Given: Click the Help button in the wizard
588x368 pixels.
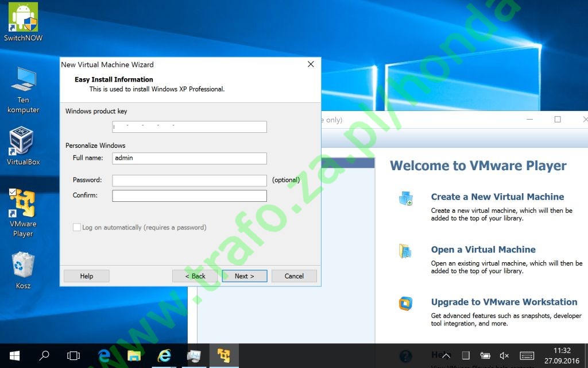Looking at the screenshot, I should [x=87, y=276].
